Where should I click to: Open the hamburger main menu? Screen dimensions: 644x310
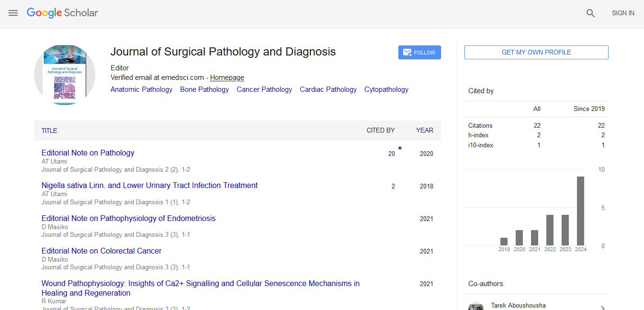[13, 13]
